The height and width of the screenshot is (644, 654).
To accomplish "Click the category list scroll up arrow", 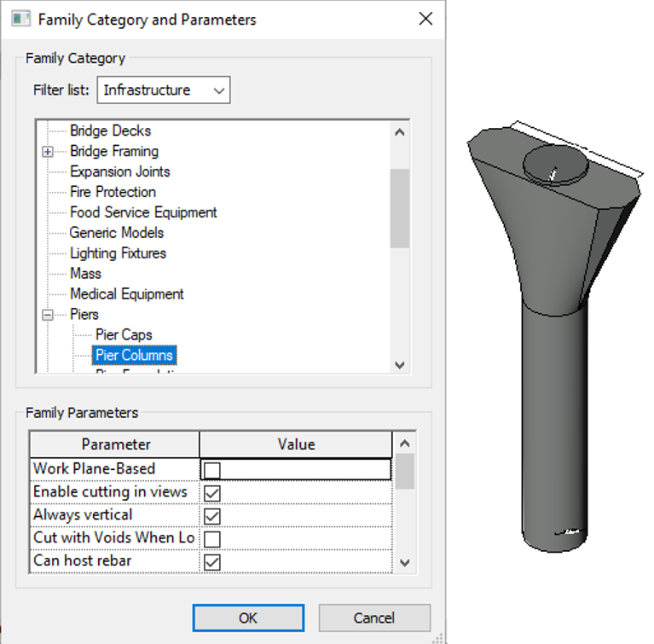I will [400, 133].
